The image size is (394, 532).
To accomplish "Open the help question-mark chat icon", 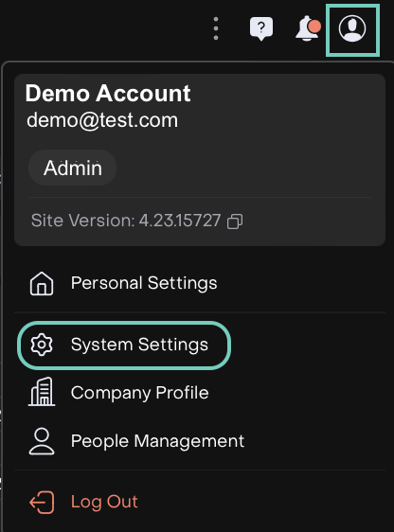I will coord(261,28).
